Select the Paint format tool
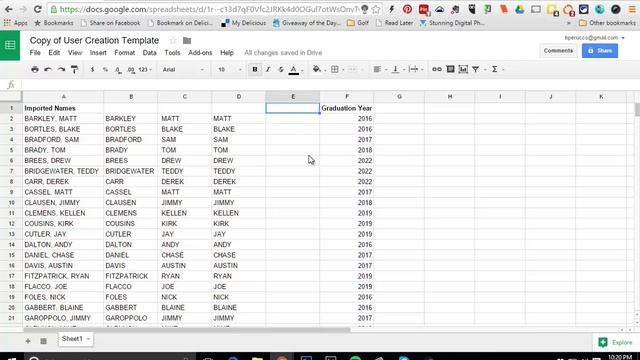The image size is (640, 360). point(74,69)
